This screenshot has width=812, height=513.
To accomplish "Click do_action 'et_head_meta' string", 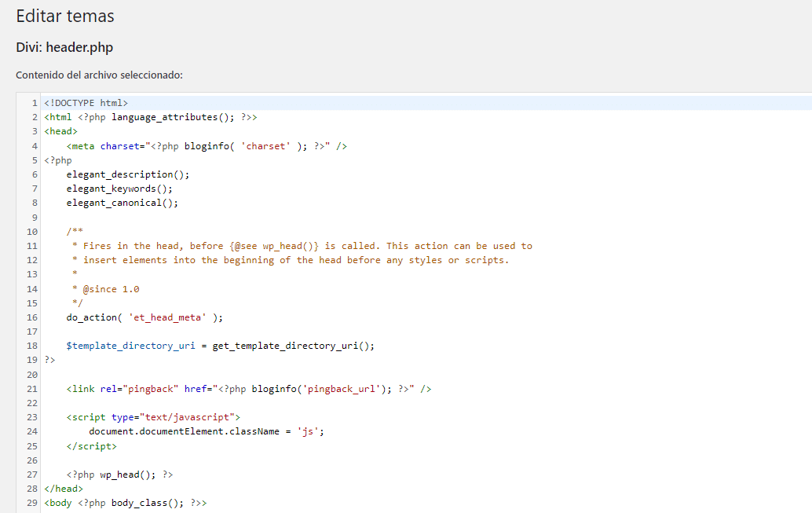I will click(x=167, y=317).
